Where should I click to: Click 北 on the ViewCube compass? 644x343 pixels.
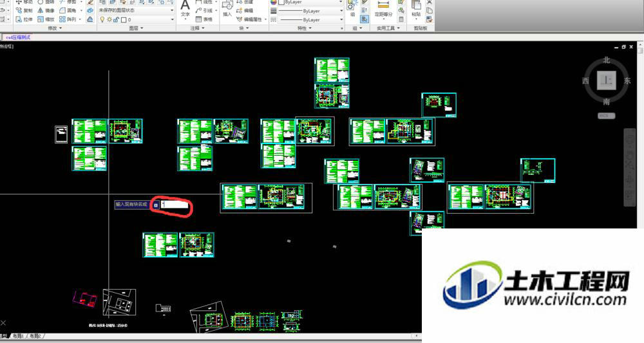coord(607,60)
